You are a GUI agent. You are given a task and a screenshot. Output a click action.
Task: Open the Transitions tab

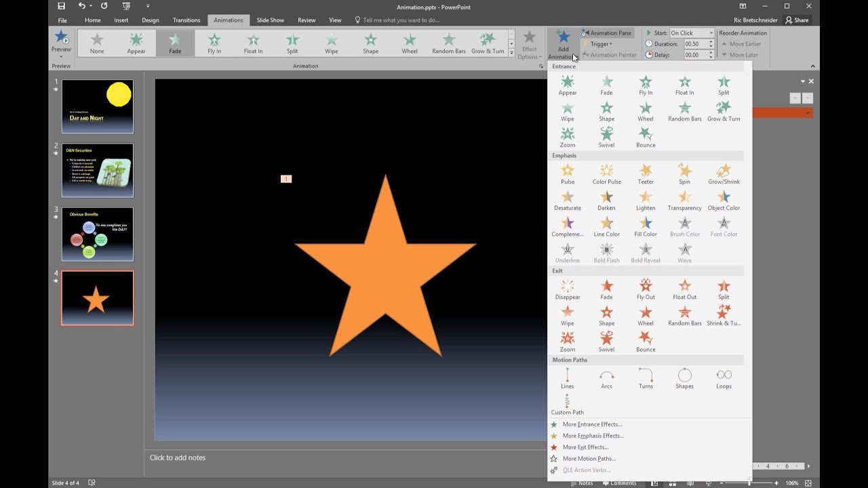click(x=186, y=20)
